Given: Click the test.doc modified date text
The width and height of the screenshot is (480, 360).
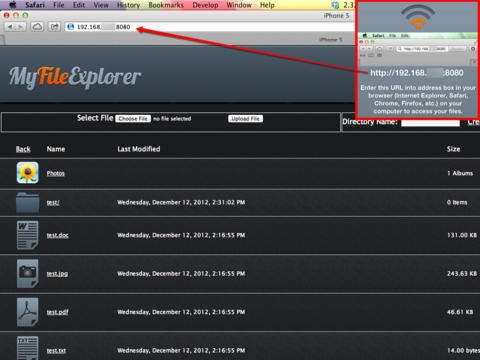Looking at the screenshot, I should [x=181, y=235].
